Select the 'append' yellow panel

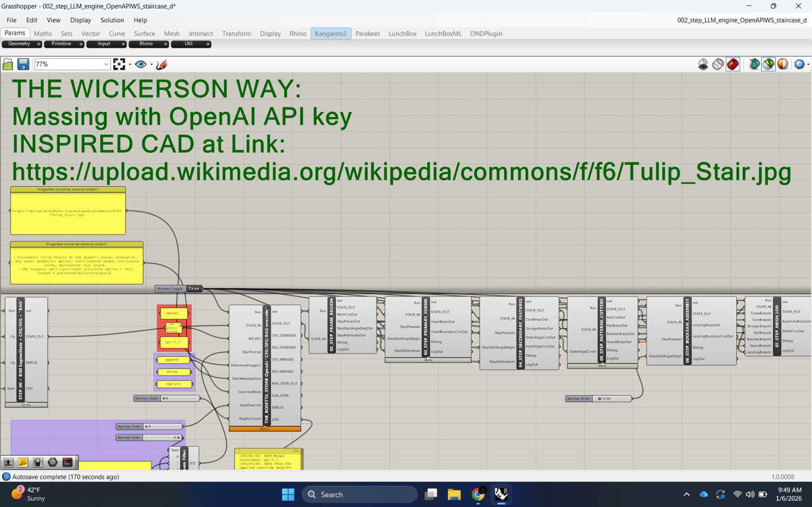173,360
